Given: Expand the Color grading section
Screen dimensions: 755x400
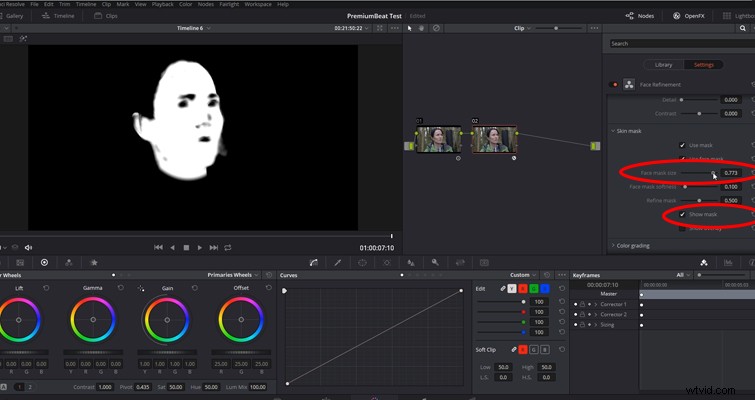Looking at the screenshot, I should click(630, 245).
